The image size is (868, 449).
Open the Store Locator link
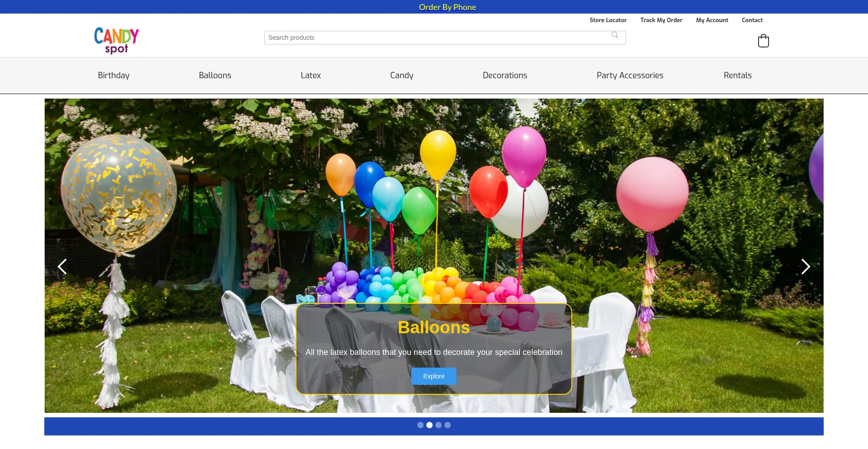[608, 20]
